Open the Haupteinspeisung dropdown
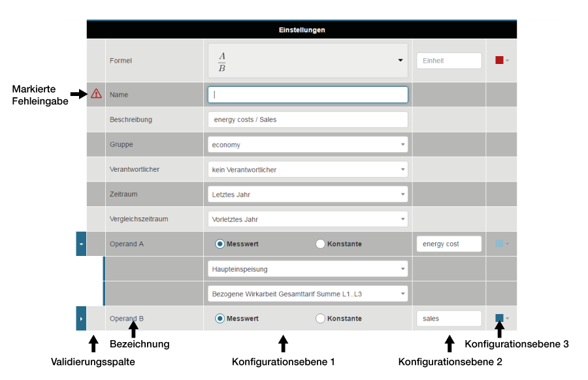 click(308, 268)
